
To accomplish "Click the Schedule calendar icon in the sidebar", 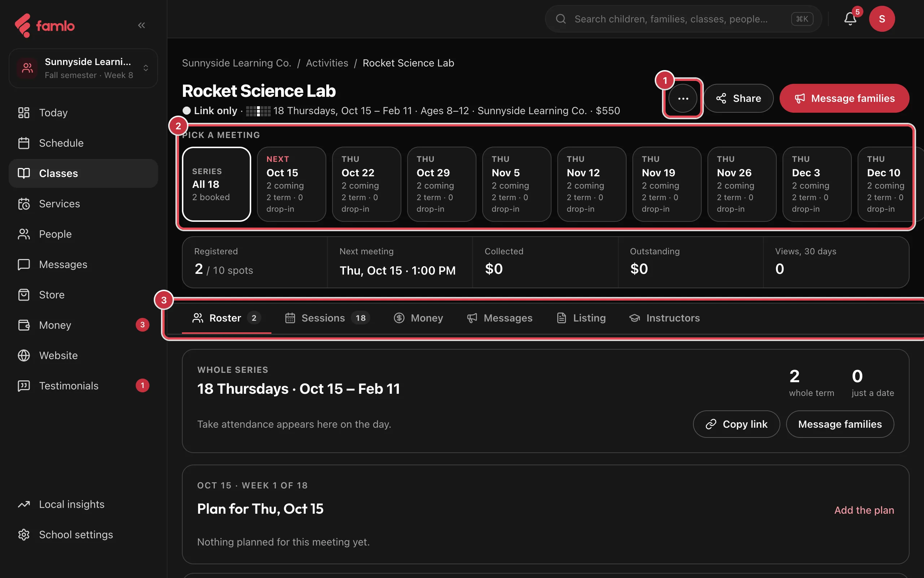I will pos(24,143).
